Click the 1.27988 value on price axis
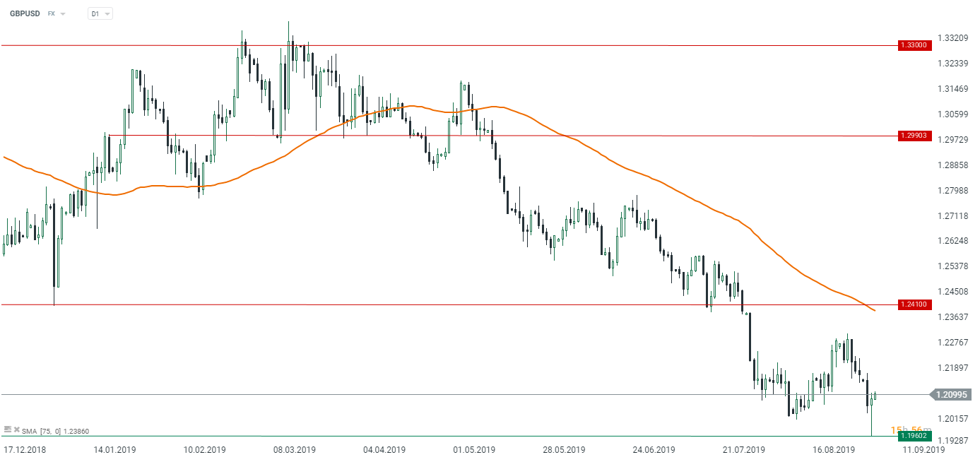Screen dimensions: 980x462 pyautogui.click(x=953, y=190)
